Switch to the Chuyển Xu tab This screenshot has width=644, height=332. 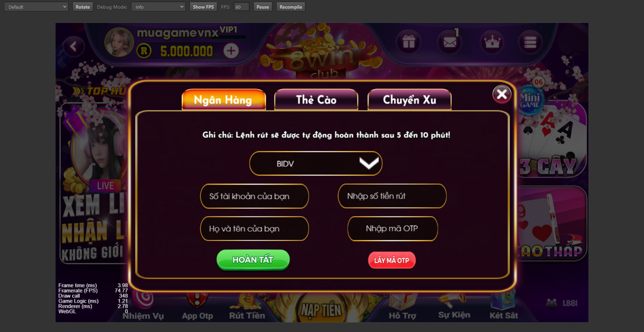pyautogui.click(x=409, y=100)
